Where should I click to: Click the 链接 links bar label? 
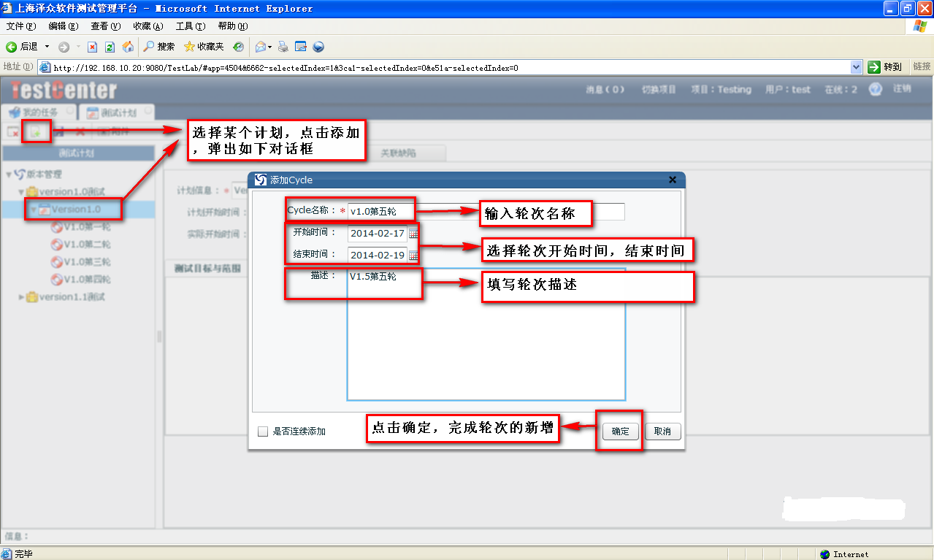point(922,66)
